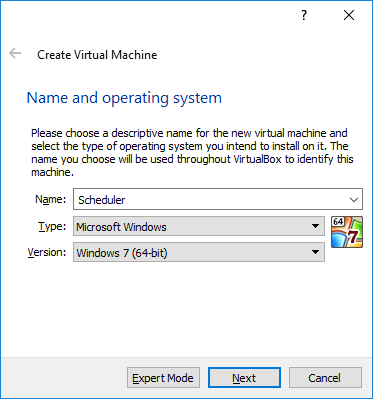Open the Version dropdown showing Windows 7 (64-bit)

click(199, 252)
